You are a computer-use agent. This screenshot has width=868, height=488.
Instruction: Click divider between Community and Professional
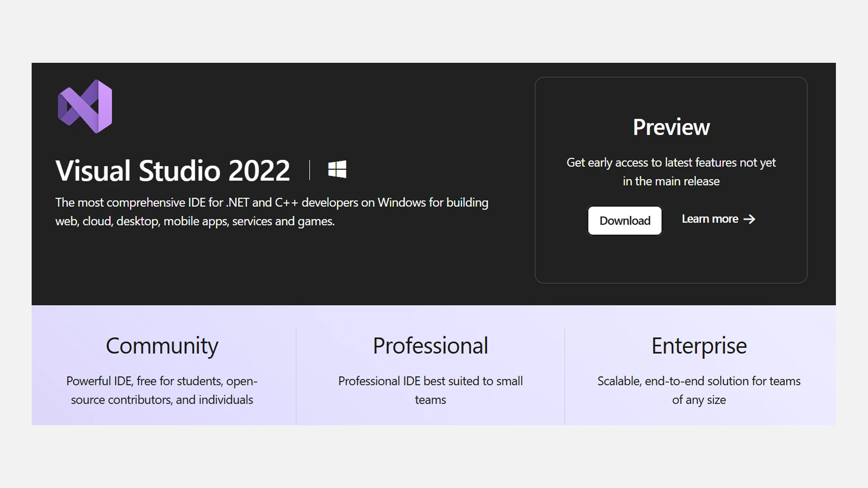pyautogui.click(x=296, y=375)
